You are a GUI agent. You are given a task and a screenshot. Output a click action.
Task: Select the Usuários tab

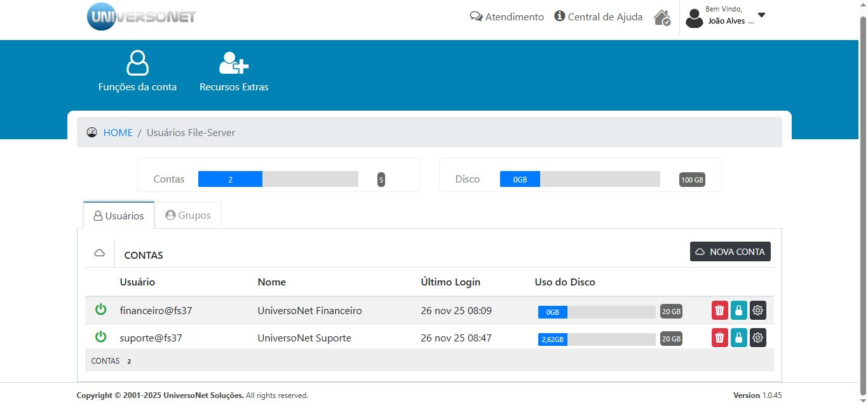[118, 215]
